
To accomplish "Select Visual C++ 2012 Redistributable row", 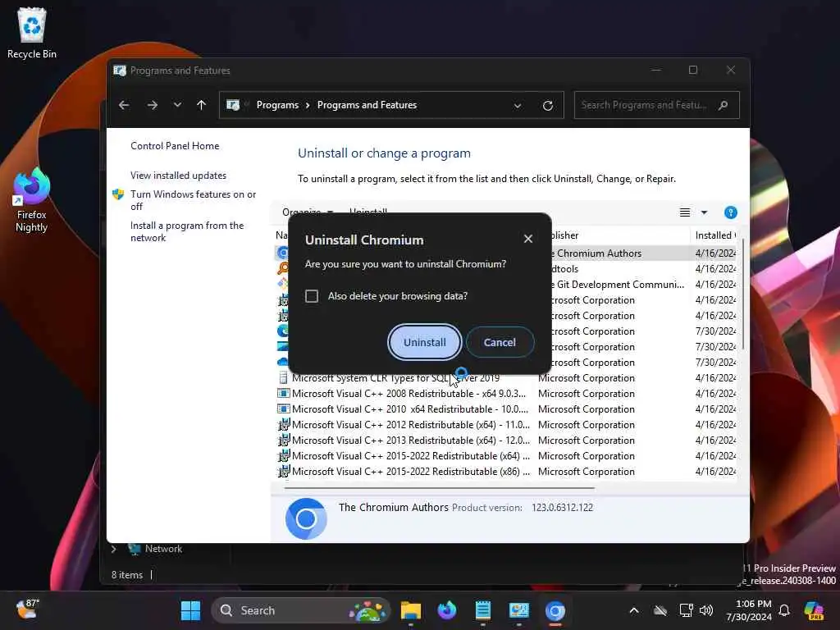I will (410, 425).
